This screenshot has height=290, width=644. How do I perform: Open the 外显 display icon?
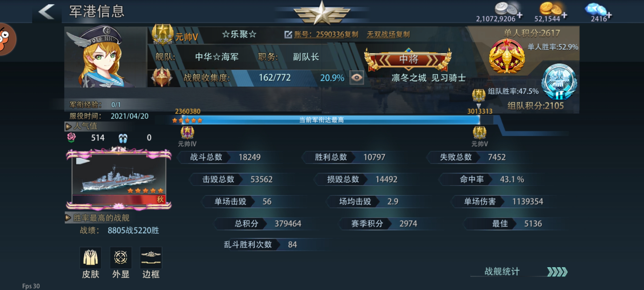(x=121, y=258)
